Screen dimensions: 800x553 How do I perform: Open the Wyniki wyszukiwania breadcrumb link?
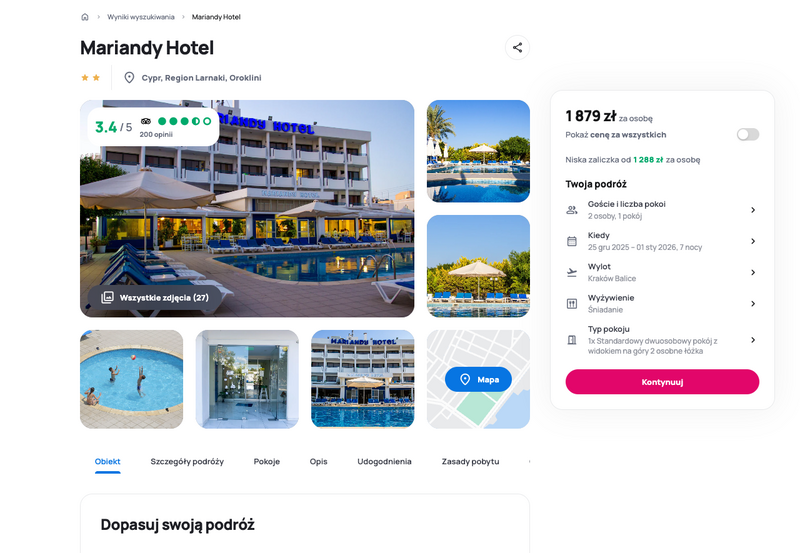tap(141, 17)
